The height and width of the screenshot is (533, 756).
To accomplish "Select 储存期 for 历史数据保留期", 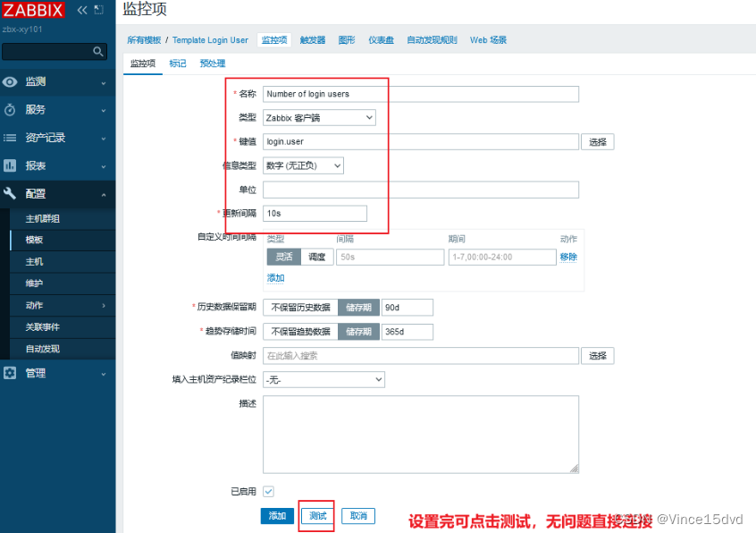I will point(358,308).
